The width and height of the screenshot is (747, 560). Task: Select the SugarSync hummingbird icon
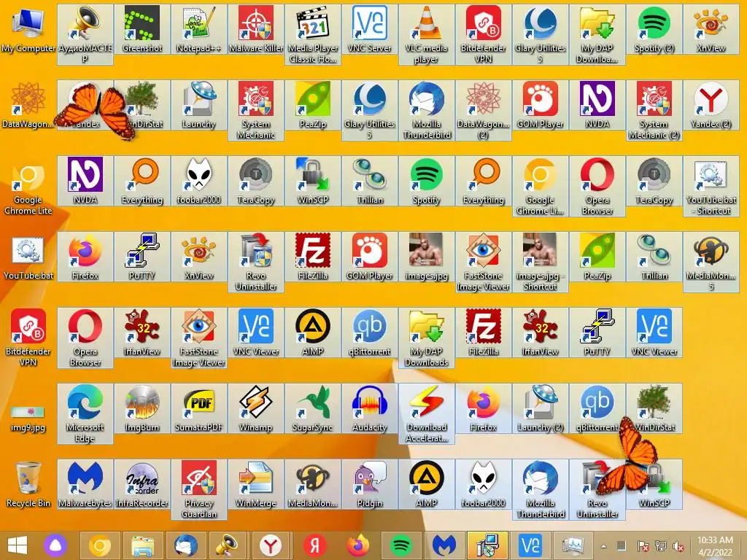coord(312,408)
